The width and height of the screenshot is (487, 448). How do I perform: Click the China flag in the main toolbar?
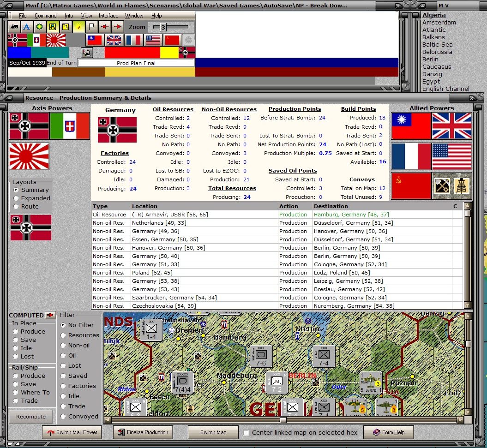95,40
